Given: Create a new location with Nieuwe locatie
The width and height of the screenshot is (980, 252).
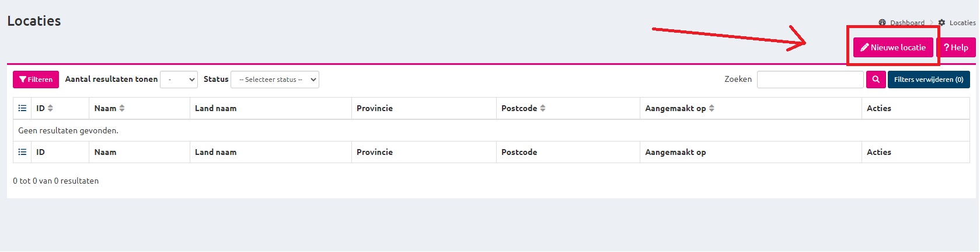Looking at the screenshot, I should (893, 47).
